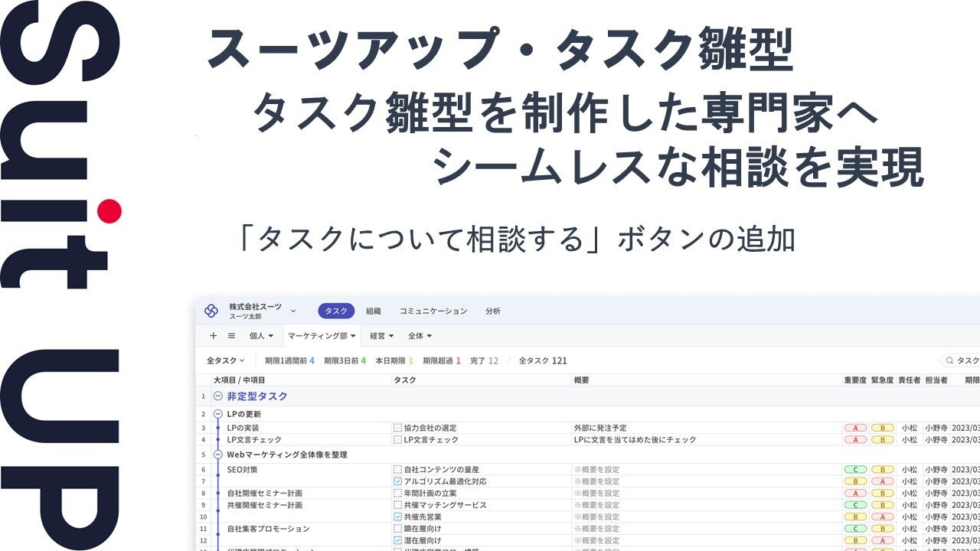
Task: Filter by 期限1週間前 tasks
Action: (x=289, y=360)
